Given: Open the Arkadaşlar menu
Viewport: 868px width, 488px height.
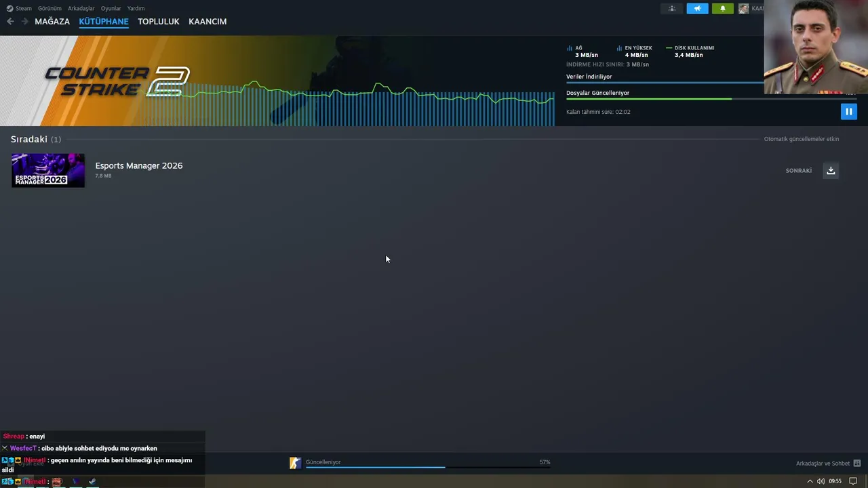Looking at the screenshot, I should 81,9.
